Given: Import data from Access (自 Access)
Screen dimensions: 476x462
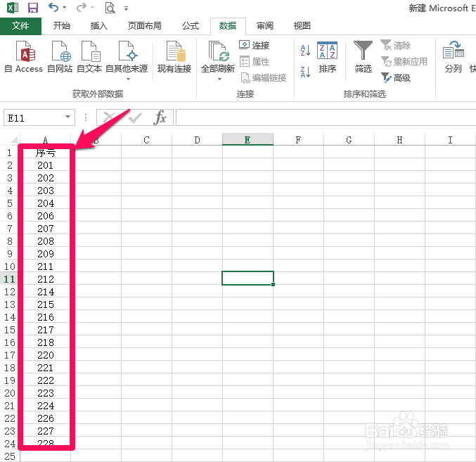Looking at the screenshot, I should click(x=23, y=57).
